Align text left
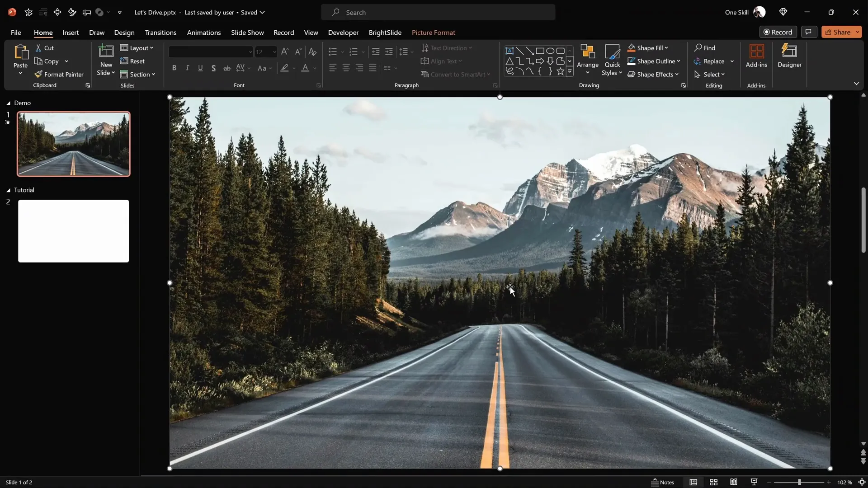This screenshot has height=488, width=868. (x=333, y=68)
